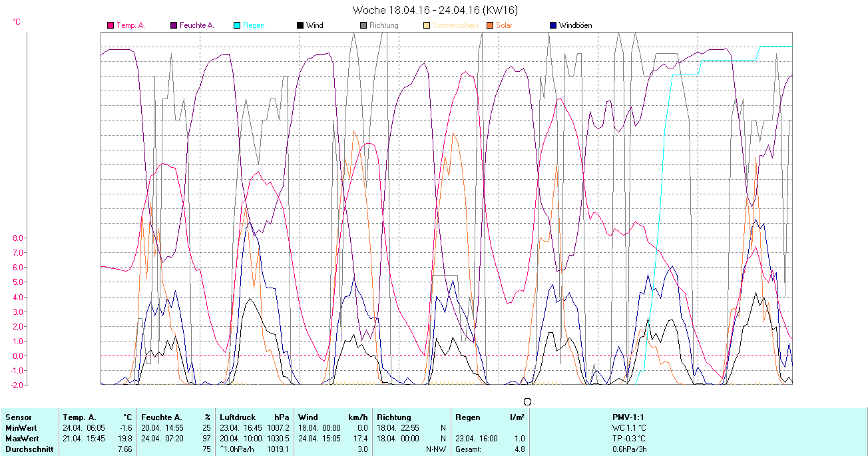Screen dimensions: 868x456
Task: Select the humidity timestamp '20.04. 14:55'
Action: pyautogui.click(x=162, y=428)
